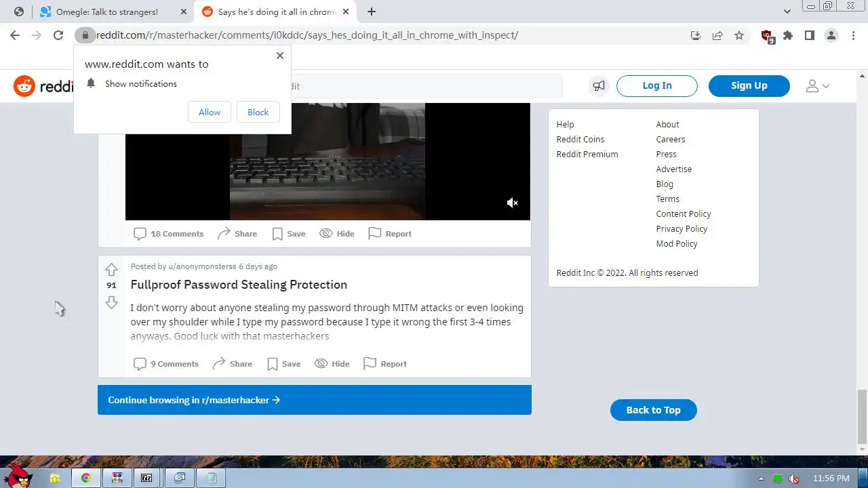Open the Help link
868x488 pixels.
566,125
